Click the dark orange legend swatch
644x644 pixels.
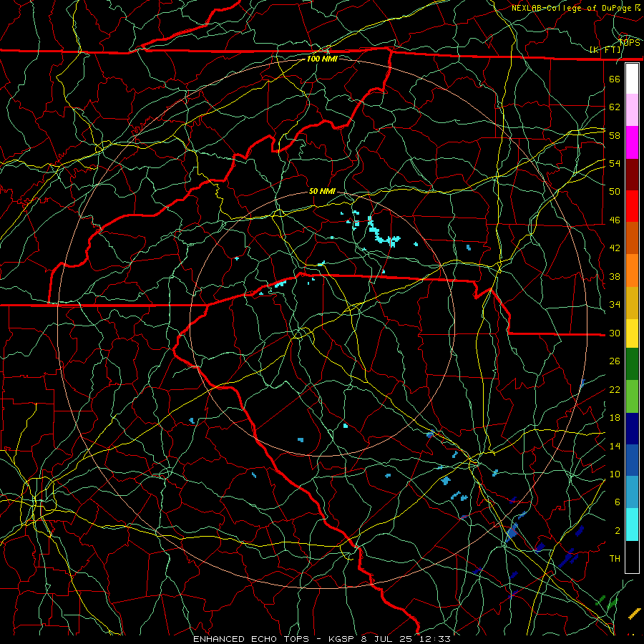632,238
